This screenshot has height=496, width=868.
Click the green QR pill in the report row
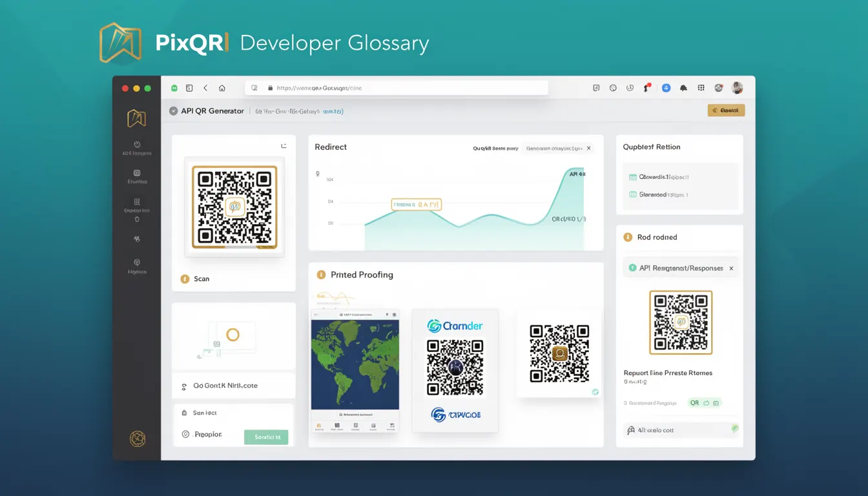704,402
